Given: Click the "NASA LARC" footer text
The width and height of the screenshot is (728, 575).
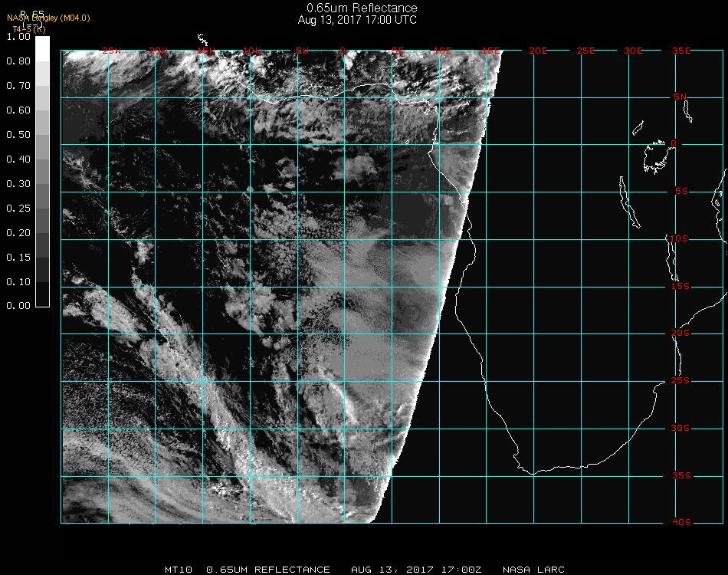Looking at the screenshot, I should pyautogui.click(x=533, y=570).
